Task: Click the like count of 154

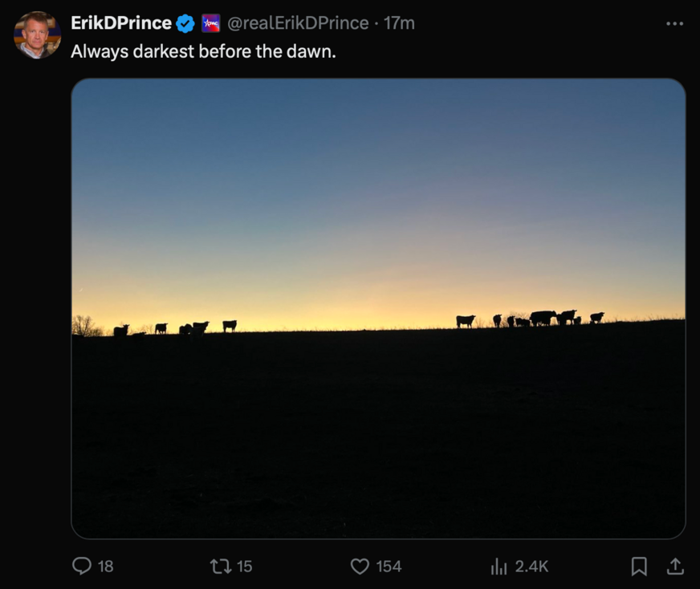Action: click(x=389, y=567)
